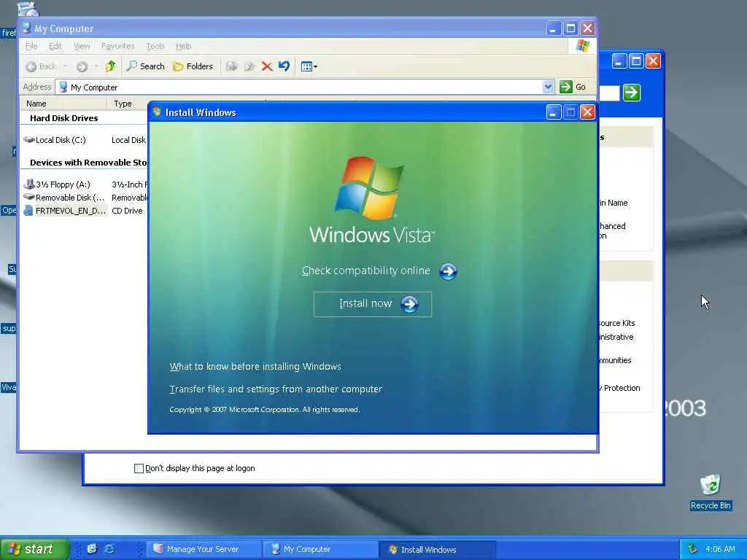Sort by the Type column header

click(x=128, y=104)
